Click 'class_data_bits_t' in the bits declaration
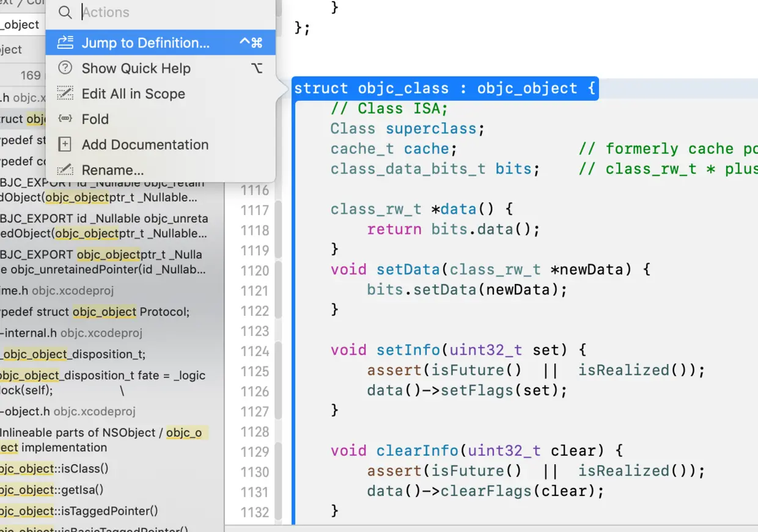The width and height of the screenshot is (758, 532). tap(408, 169)
